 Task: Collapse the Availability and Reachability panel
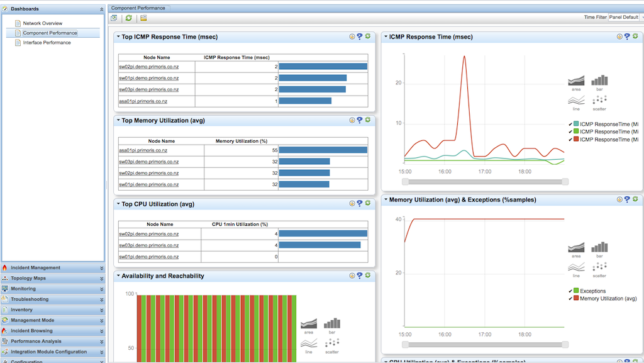tap(118, 276)
